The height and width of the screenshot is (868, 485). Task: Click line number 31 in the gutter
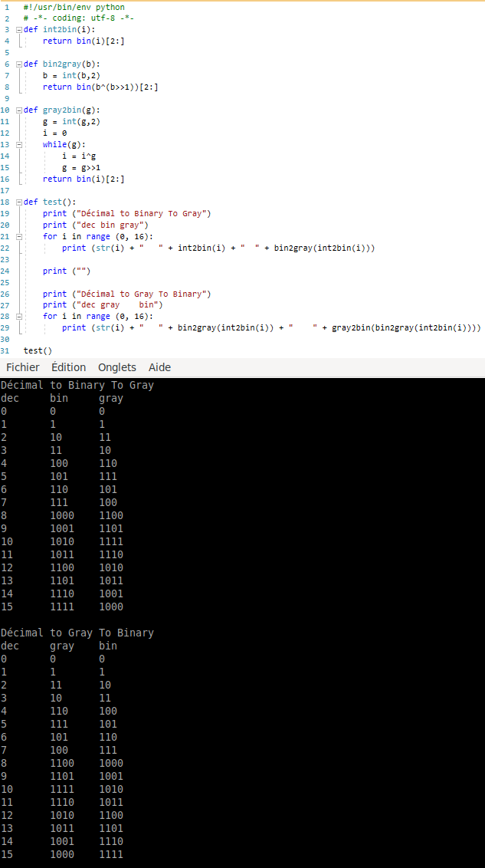click(6, 351)
